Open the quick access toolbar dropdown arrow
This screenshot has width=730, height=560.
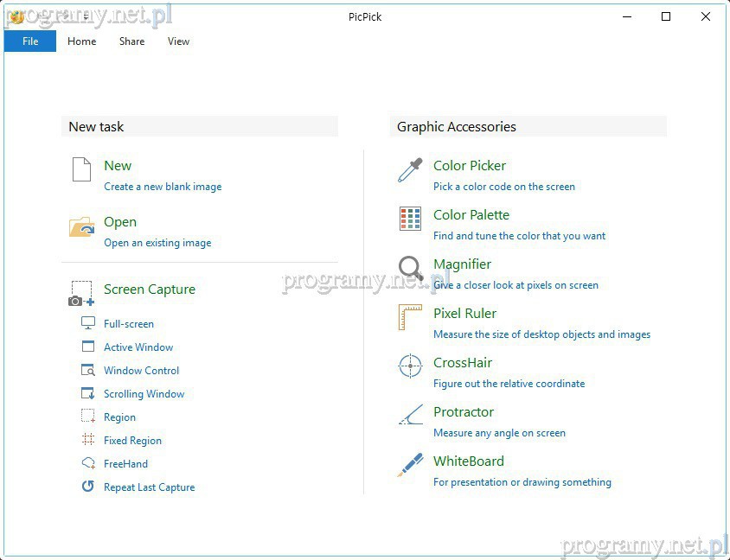click(86, 17)
